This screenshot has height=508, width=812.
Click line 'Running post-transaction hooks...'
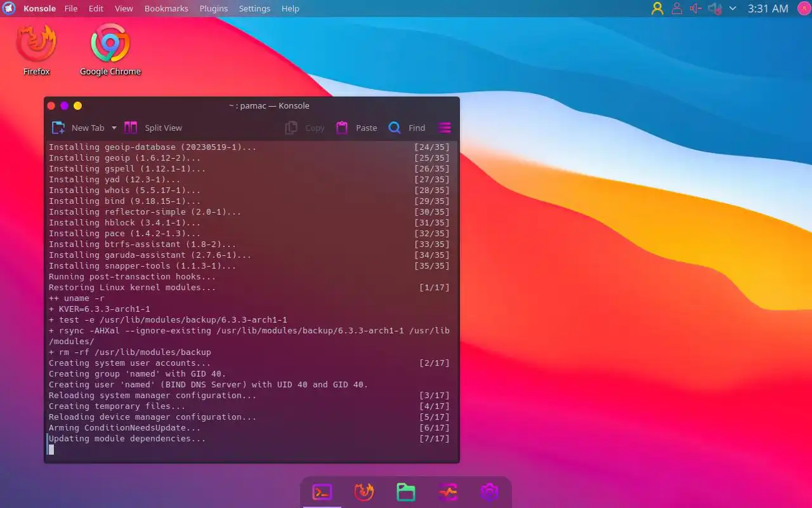tap(133, 276)
